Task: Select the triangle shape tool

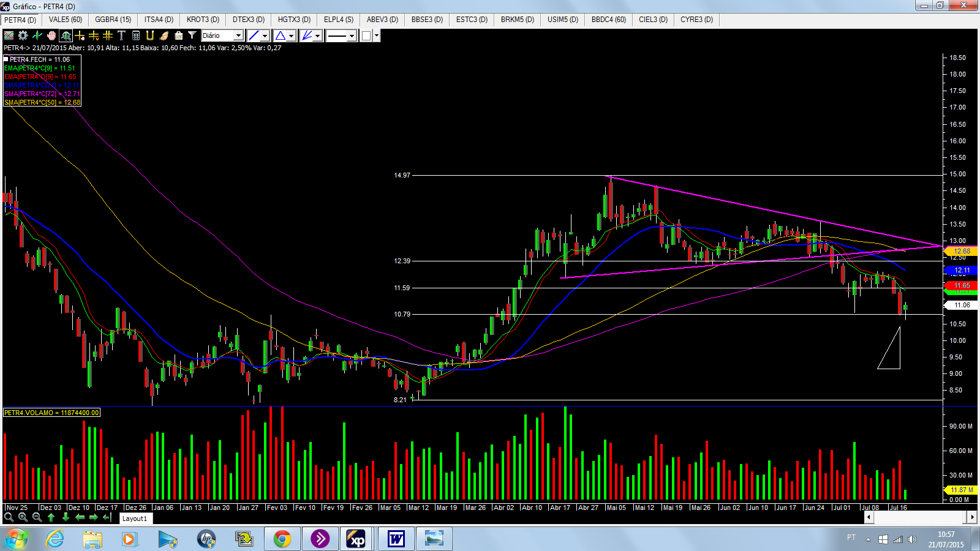Action: pyautogui.click(x=281, y=36)
